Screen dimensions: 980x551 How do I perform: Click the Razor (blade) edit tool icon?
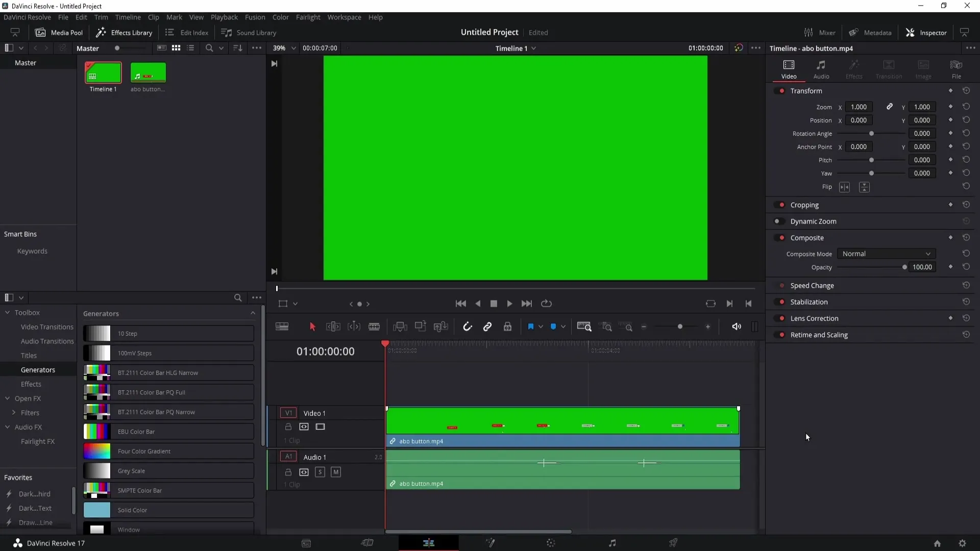tap(375, 327)
